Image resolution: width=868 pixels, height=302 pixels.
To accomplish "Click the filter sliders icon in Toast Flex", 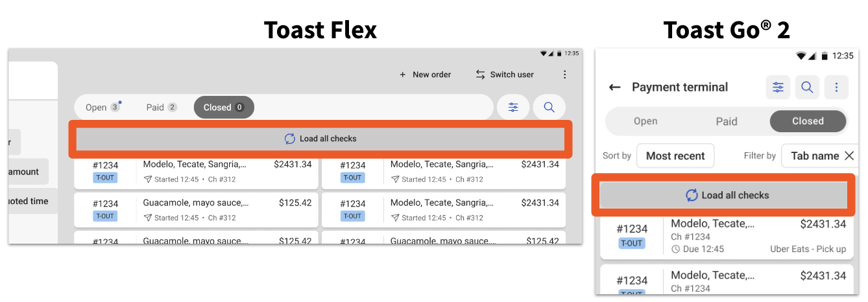I will (x=513, y=108).
